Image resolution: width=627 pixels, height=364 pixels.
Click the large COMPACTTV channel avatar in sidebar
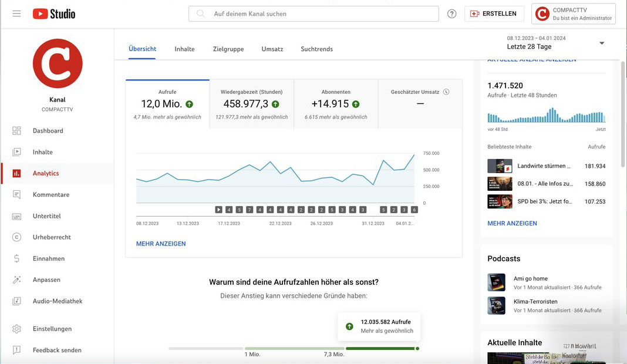tap(58, 63)
